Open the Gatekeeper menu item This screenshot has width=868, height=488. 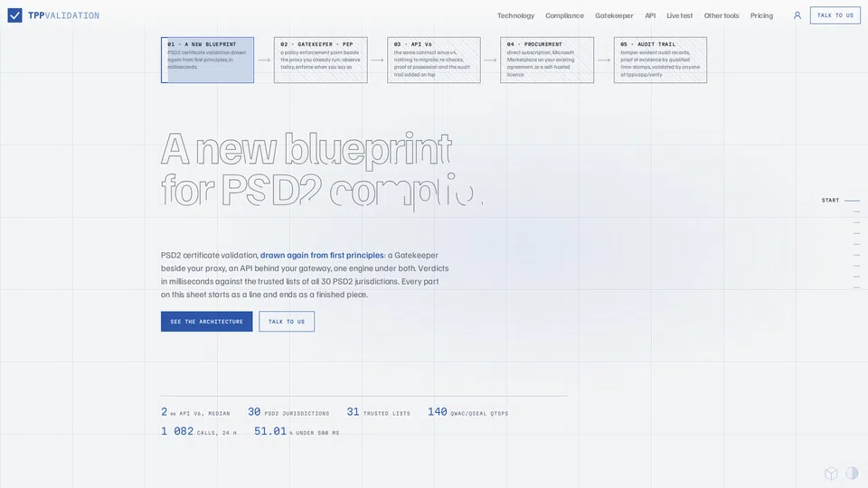(x=614, y=15)
